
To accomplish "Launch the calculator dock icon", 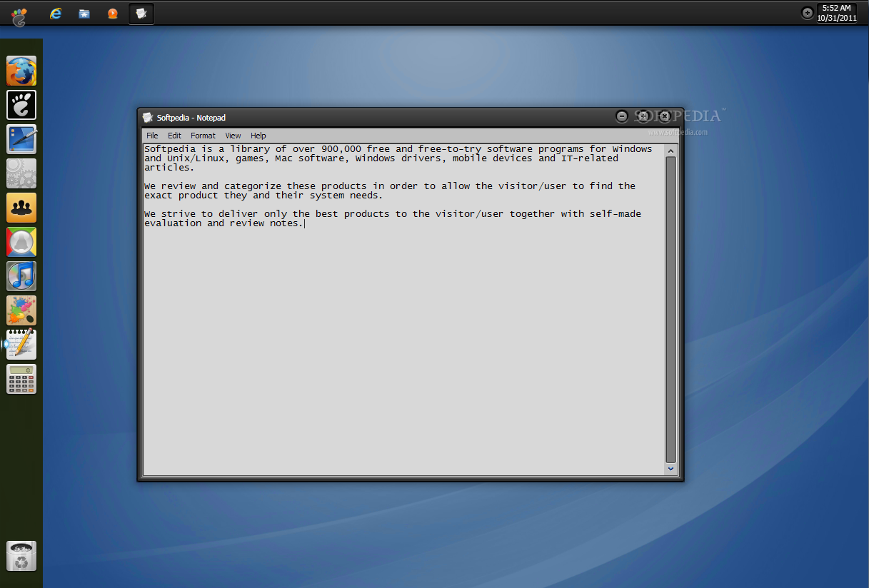I will pyautogui.click(x=21, y=379).
